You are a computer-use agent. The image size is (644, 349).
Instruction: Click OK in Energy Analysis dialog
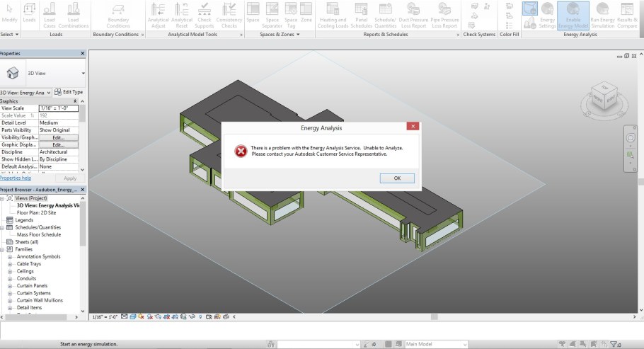click(397, 178)
